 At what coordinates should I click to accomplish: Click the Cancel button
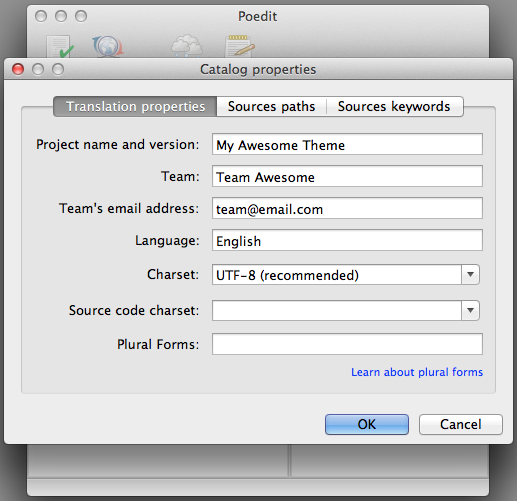(461, 424)
